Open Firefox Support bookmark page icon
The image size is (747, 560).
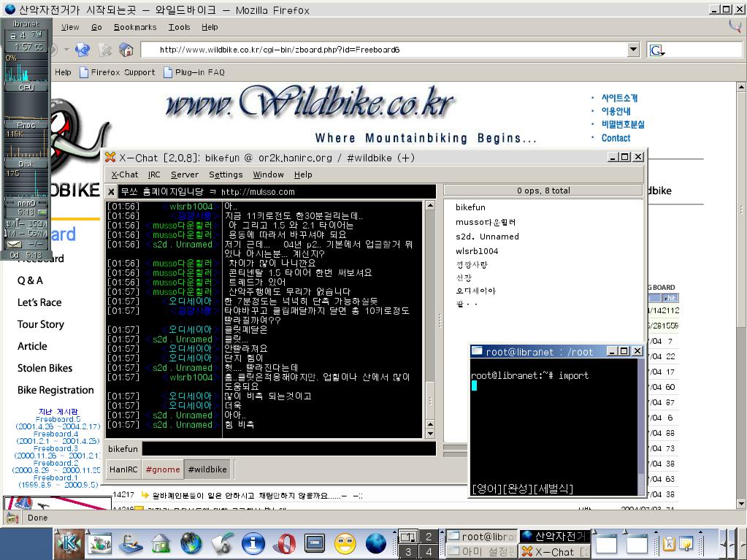(84, 72)
